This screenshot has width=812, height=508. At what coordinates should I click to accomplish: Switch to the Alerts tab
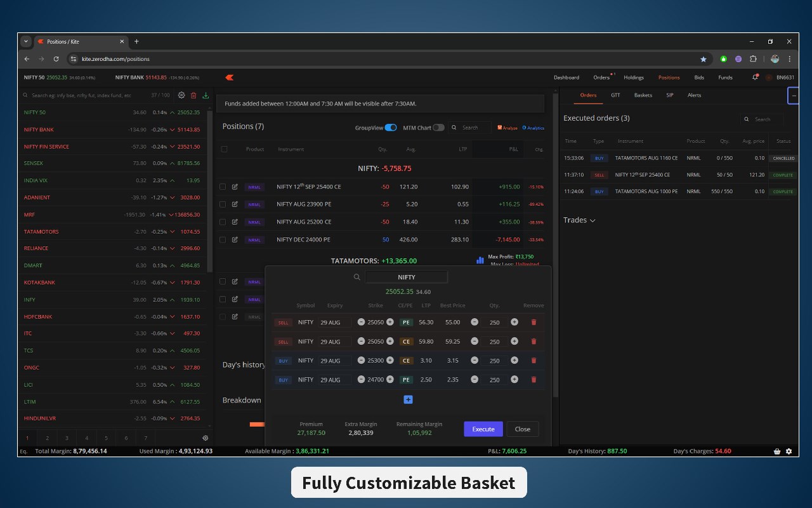click(695, 95)
